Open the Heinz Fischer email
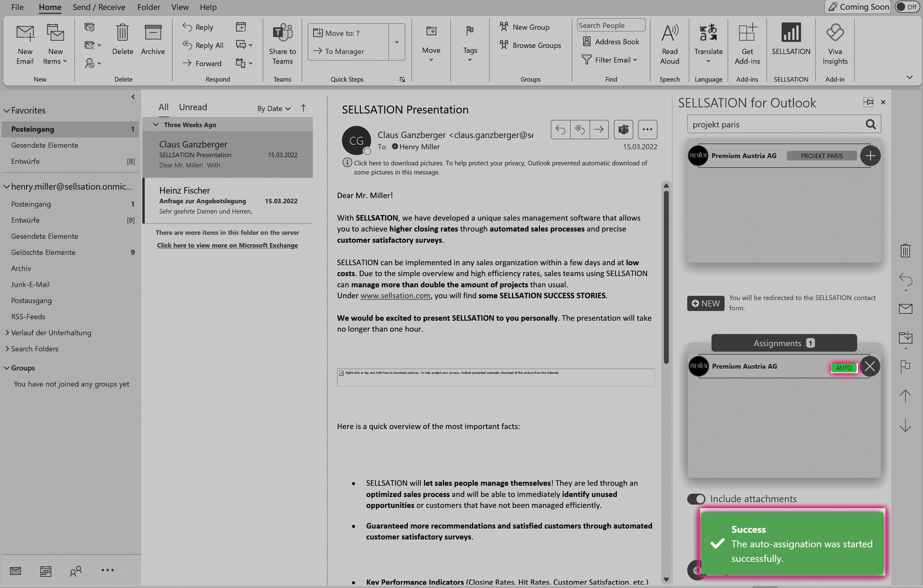The image size is (923, 588). click(x=228, y=201)
